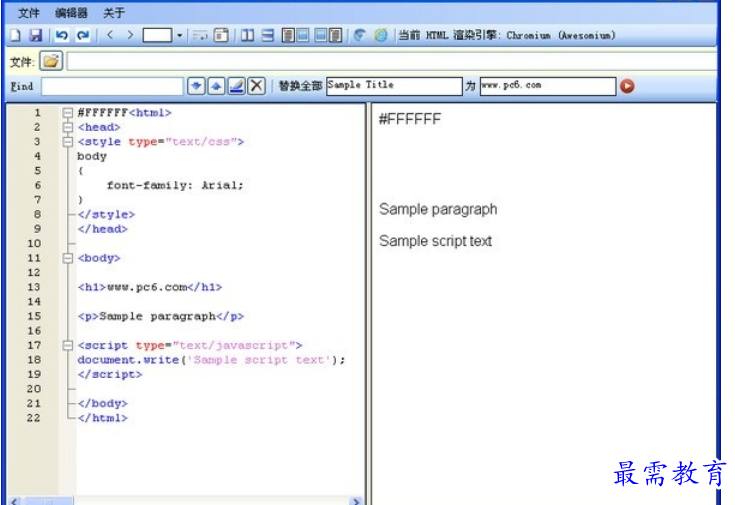735x505 pixels.
Task: Find the previous match with the up arrow
Action: 216,86
